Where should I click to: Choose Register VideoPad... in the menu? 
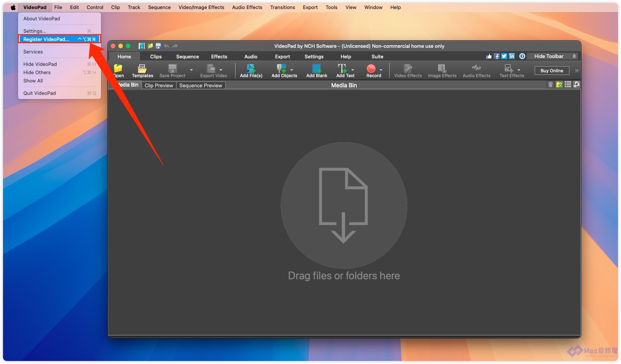coord(60,39)
